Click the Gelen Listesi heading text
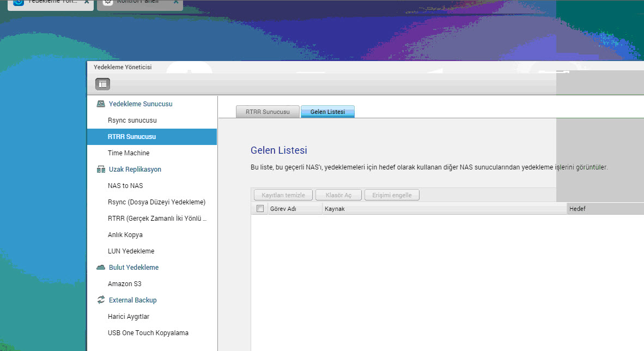644x351 pixels. click(x=279, y=150)
